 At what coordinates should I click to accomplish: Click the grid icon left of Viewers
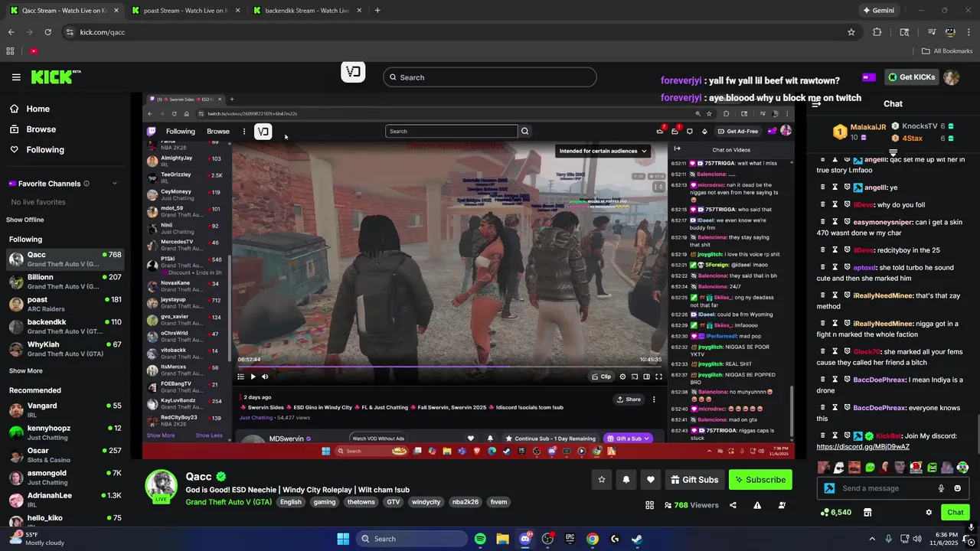tap(649, 505)
